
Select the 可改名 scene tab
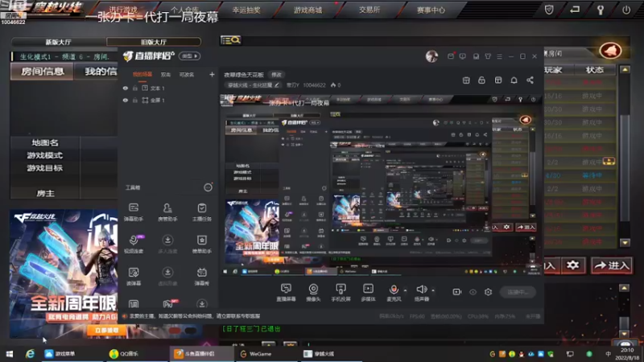(x=187, y=75)
